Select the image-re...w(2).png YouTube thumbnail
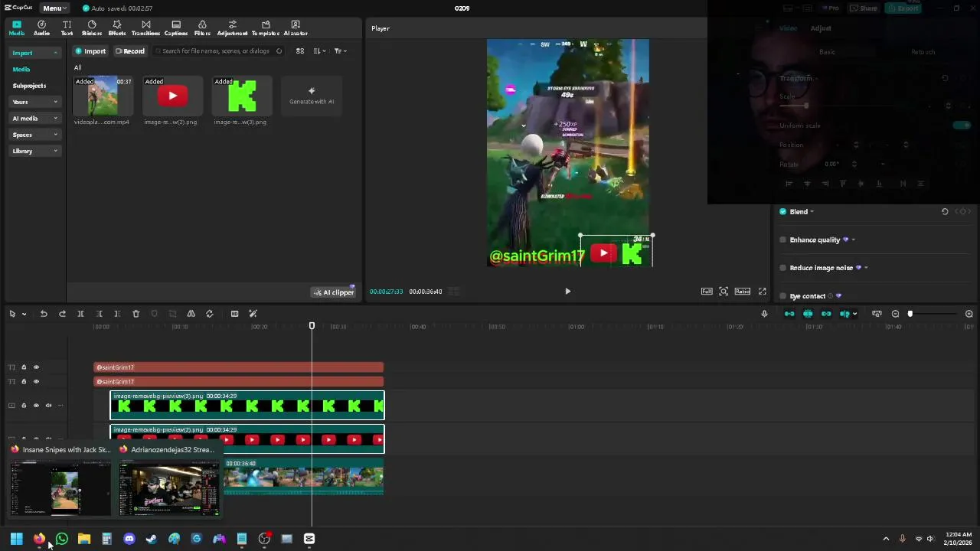 (x=172, y=96)
